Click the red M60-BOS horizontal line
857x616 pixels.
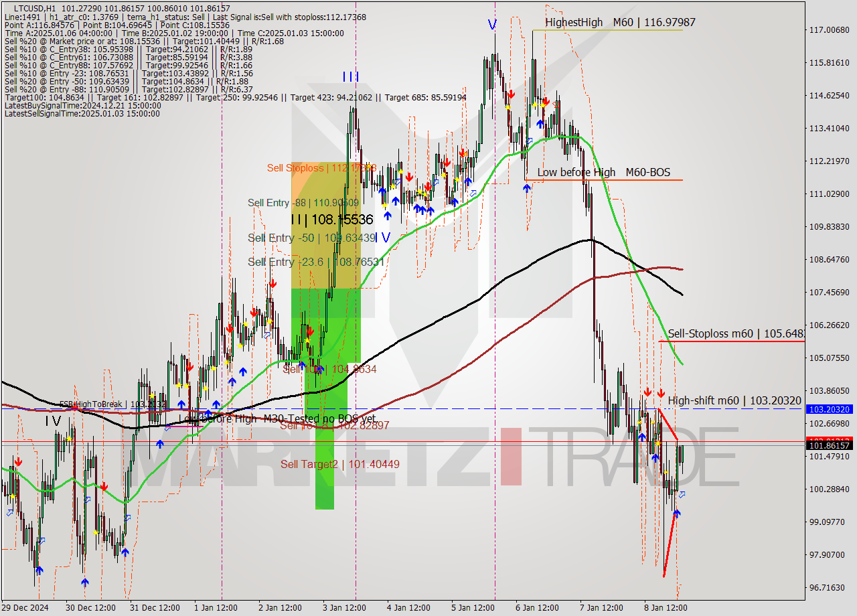[604, 180]
